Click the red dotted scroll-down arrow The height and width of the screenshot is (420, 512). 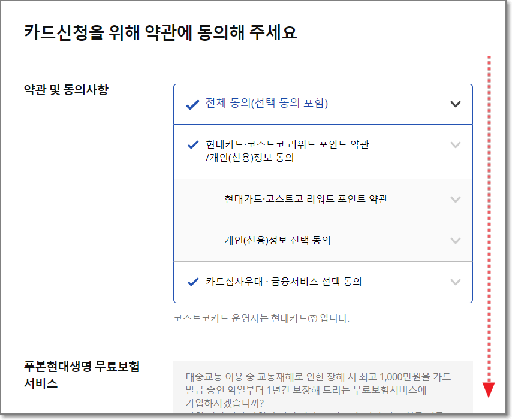click(x=489, y=388)
